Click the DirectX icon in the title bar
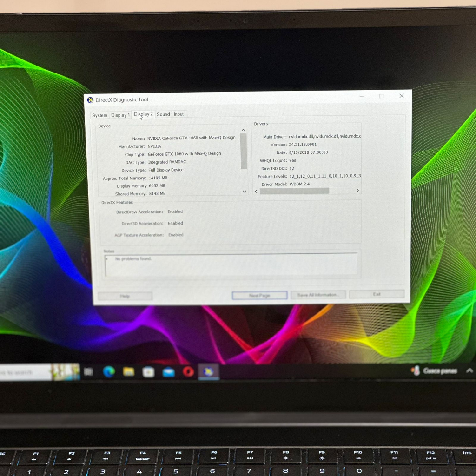 (x=90, y=100)
